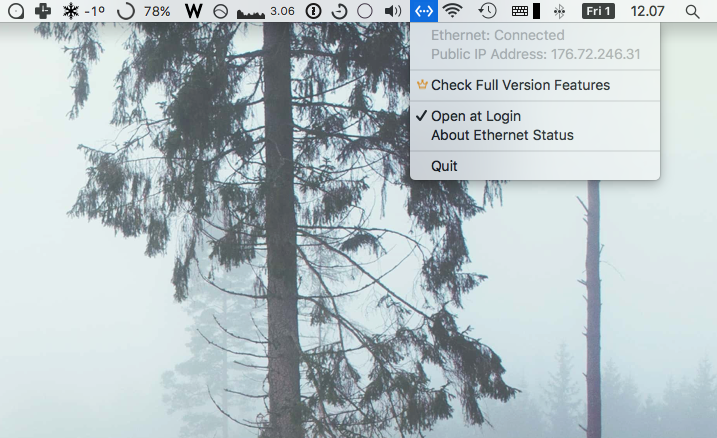The width and height of the screenshot is (717, 438).
Task: Click the bold W menu bar icon
Action: click(193, 11)
